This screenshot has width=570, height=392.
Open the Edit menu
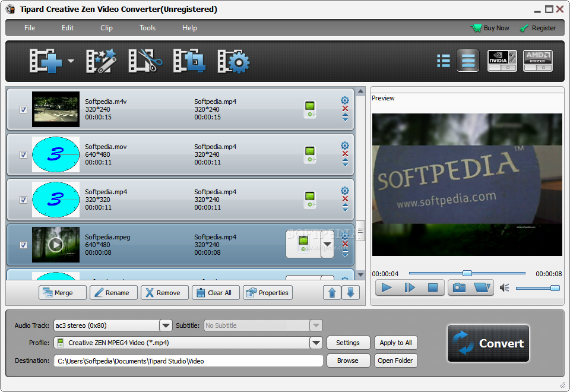[x=67, y=28]
